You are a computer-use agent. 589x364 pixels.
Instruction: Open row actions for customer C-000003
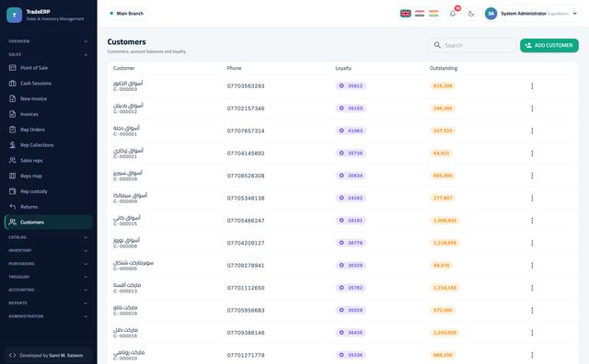532,85
